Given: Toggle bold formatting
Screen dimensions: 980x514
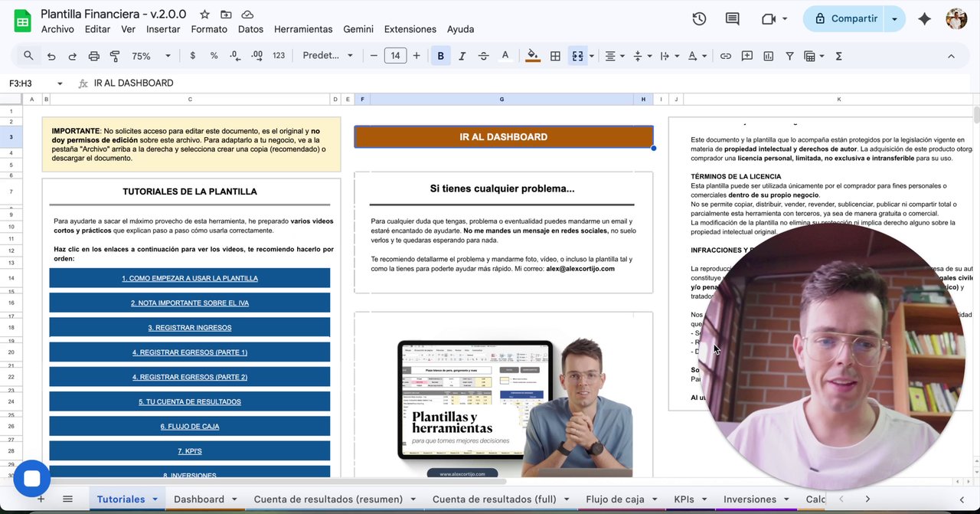Looking at the screenshot, I should coord(440,56).
